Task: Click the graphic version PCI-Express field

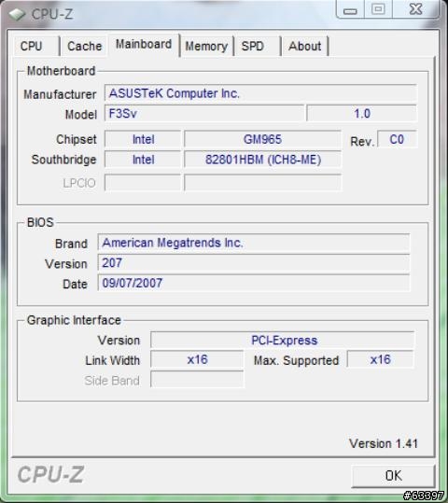Action: click(283, 340)
